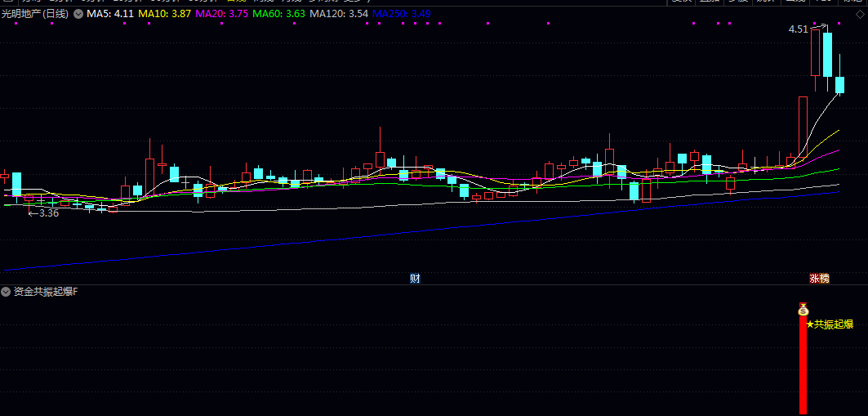Select the magenta MA20 indicator label

pyautogui.click(x=221, y=15)
